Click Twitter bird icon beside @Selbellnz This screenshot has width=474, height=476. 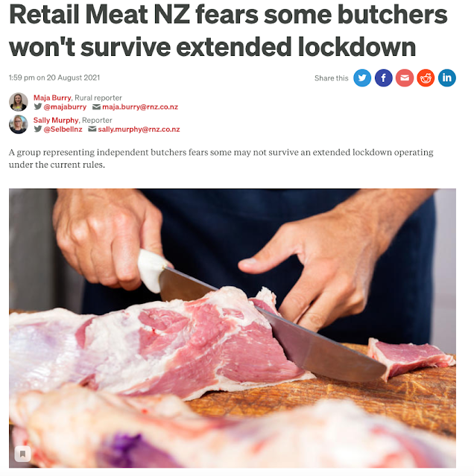coord(38,129)
